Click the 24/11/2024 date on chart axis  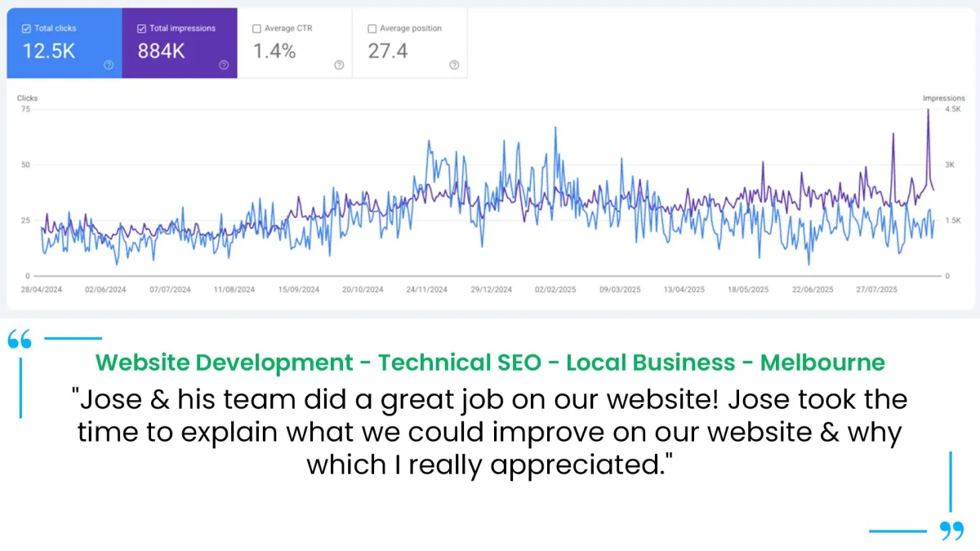tap(426, 290)
